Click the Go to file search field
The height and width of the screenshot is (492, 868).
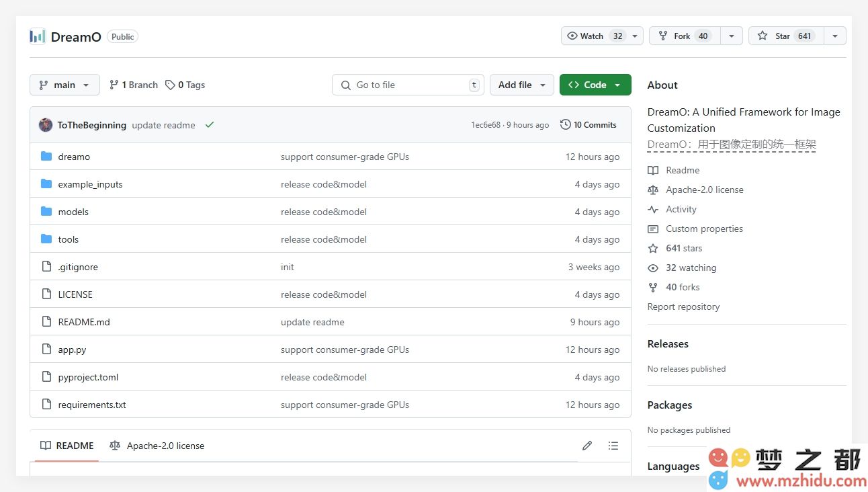[408, 85]
